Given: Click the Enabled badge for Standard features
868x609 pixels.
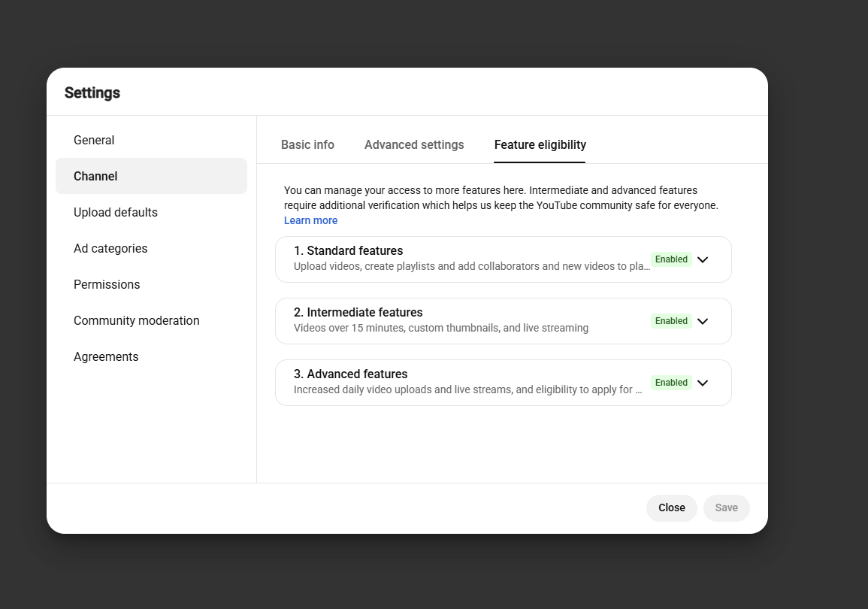Looking at the screenshot, I should click(x=671, y=259).
